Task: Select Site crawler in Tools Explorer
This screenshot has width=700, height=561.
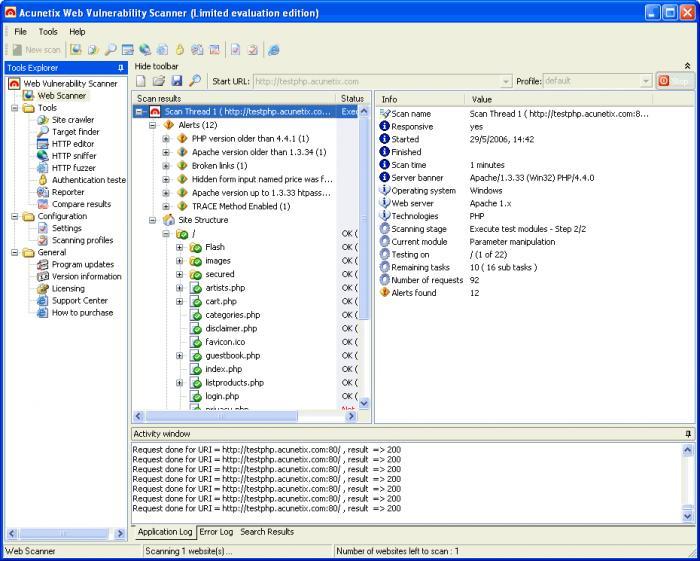Action: point(73,120)
